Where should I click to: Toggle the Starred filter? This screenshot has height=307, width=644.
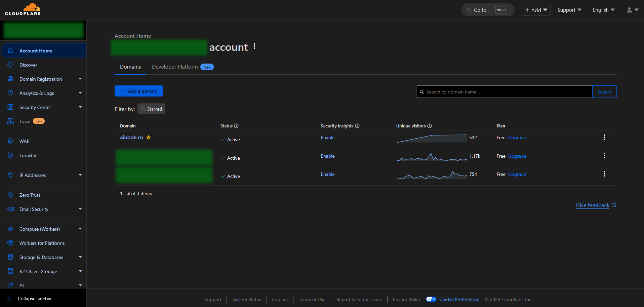point(151,109)
